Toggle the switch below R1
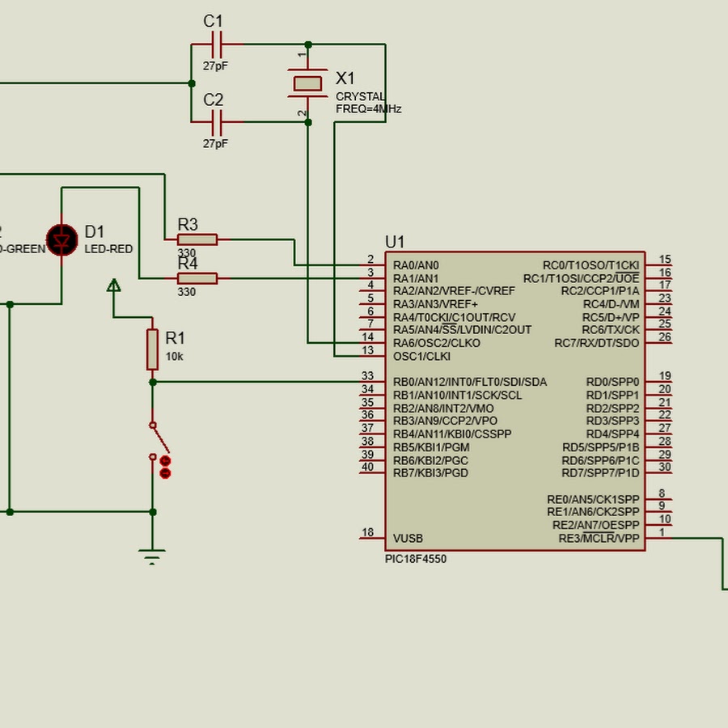Screen dimensions: 728x728 tap(159, 440)
